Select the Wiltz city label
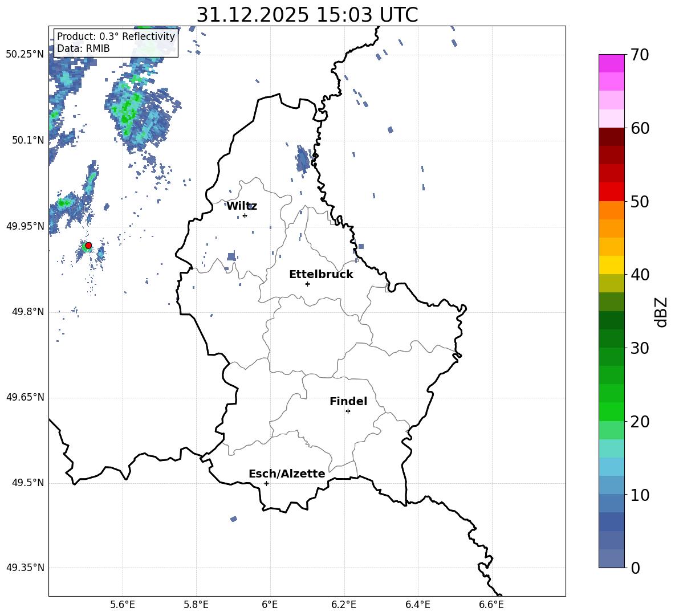This screenshot has width=675, height=616. [242, 206]
